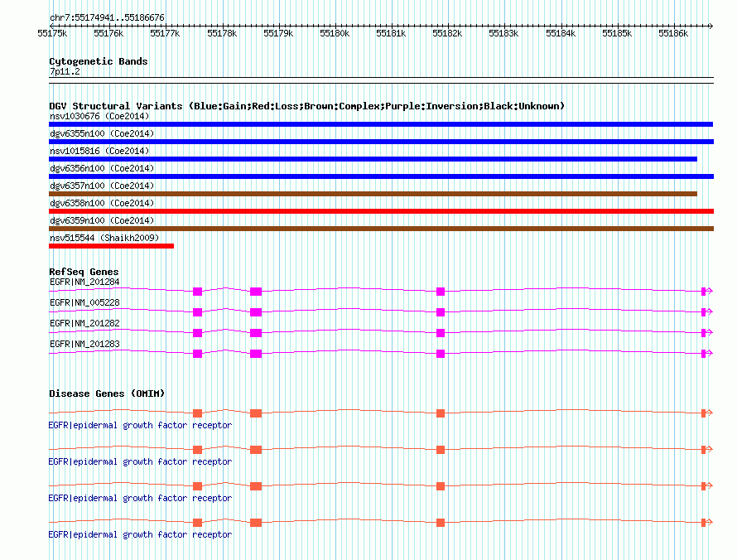Click the blue gain bar under dgv6355n100

click(381, 142)
